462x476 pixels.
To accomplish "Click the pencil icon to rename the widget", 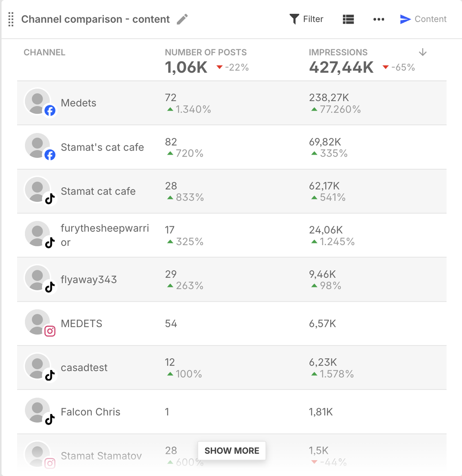I will coord(182,19).
